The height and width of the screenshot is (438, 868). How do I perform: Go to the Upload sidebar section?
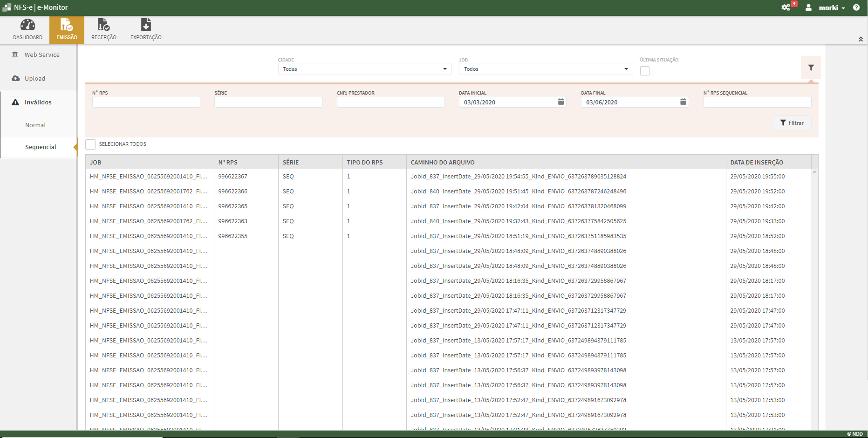(x=35, y=79)
